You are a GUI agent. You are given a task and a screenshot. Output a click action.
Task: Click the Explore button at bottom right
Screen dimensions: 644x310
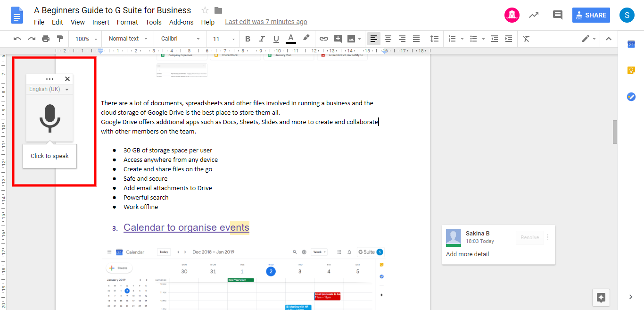[x=601, y=298]
